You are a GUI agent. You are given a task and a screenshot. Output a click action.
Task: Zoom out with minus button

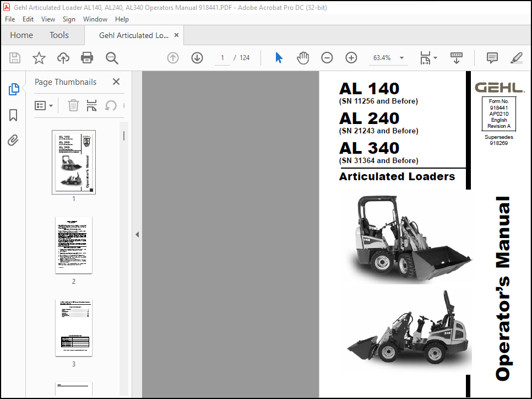tap(327, 58)
